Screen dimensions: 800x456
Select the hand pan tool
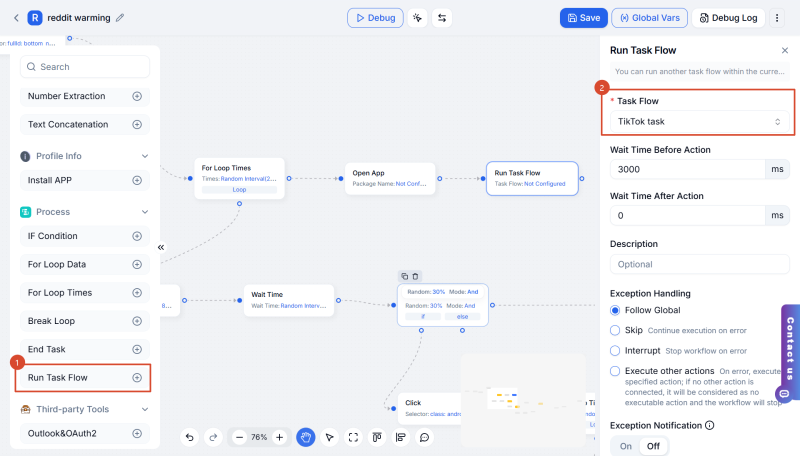306,437
